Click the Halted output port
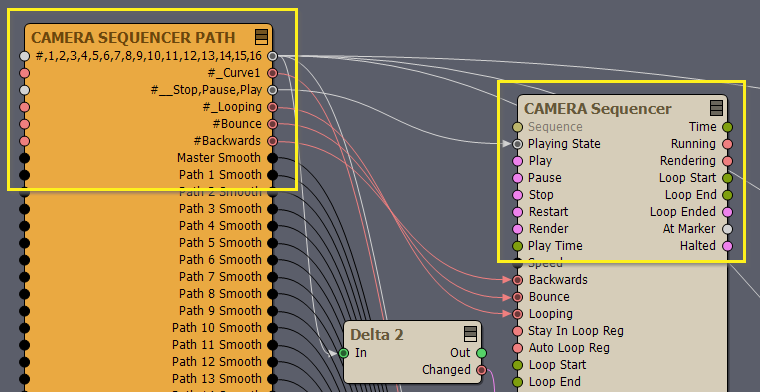 coord(727,246)
